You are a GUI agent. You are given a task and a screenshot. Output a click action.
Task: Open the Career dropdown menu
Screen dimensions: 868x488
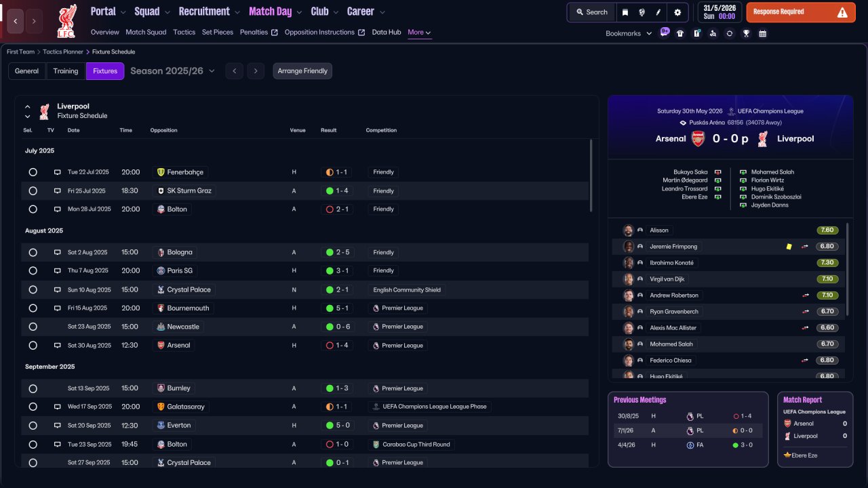pyautogui.click(x=366, y=12)
